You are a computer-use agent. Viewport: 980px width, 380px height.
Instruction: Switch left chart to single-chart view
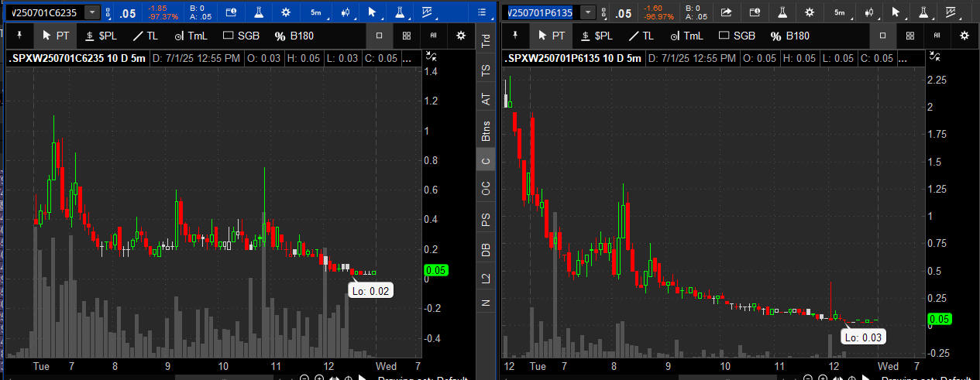pos(379,36)
